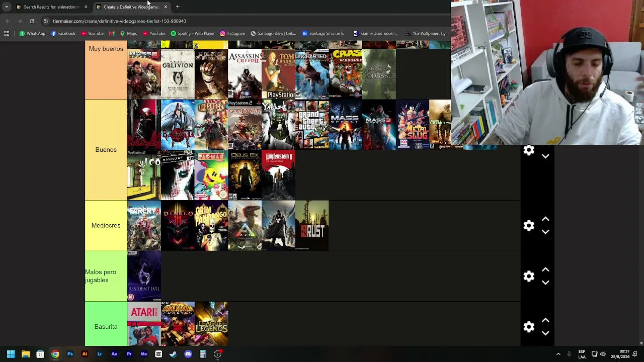Move the Mediocres tier down
This screenshot has height=362, width=644.
click(x=545, y=232)
